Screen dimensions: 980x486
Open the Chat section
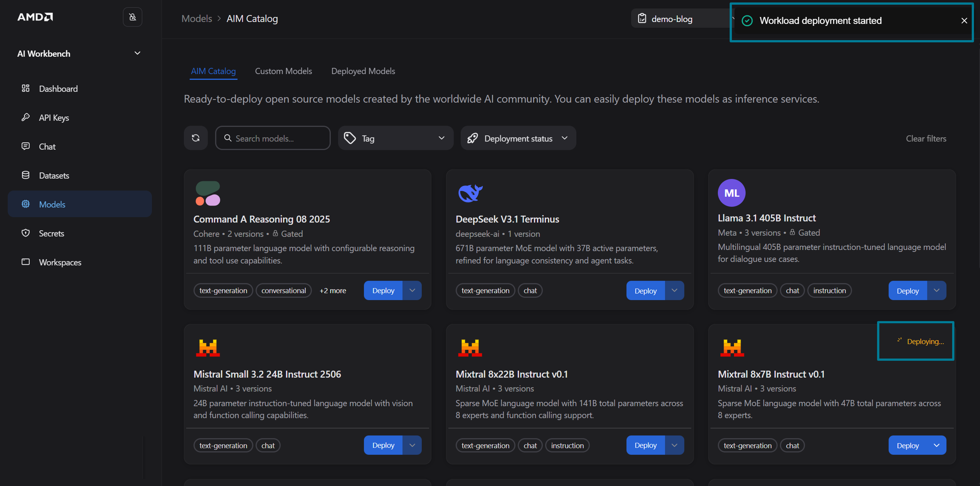(47, 147)
